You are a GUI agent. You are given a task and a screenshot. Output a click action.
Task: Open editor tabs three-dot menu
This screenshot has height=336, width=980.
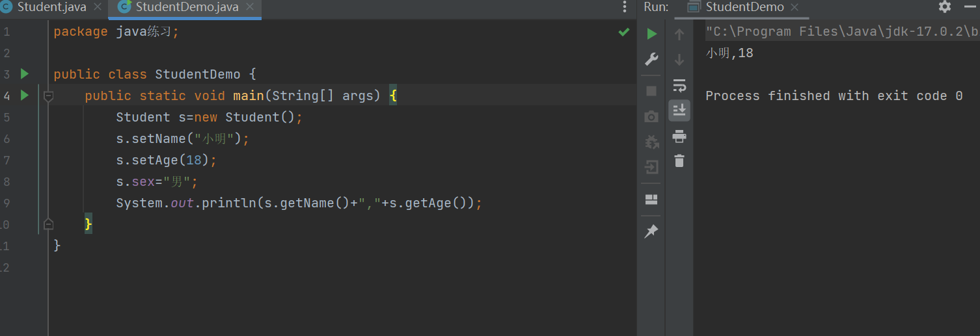pos(625,7)
